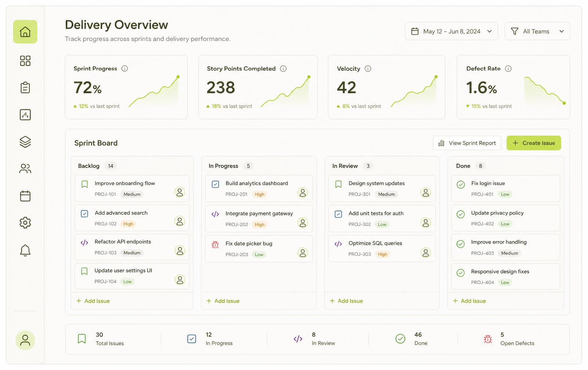Click the 238 story points value

point(220,87)
